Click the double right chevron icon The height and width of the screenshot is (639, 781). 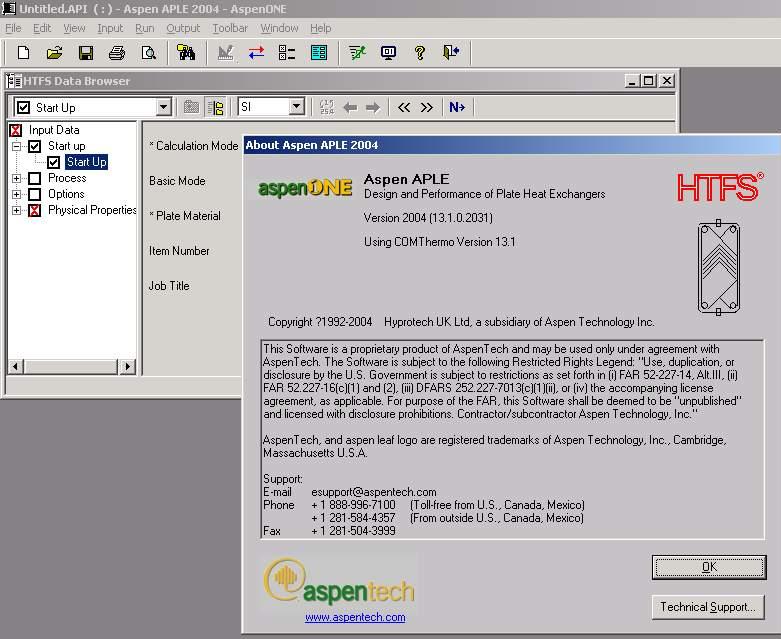click(x=426, y=107)
